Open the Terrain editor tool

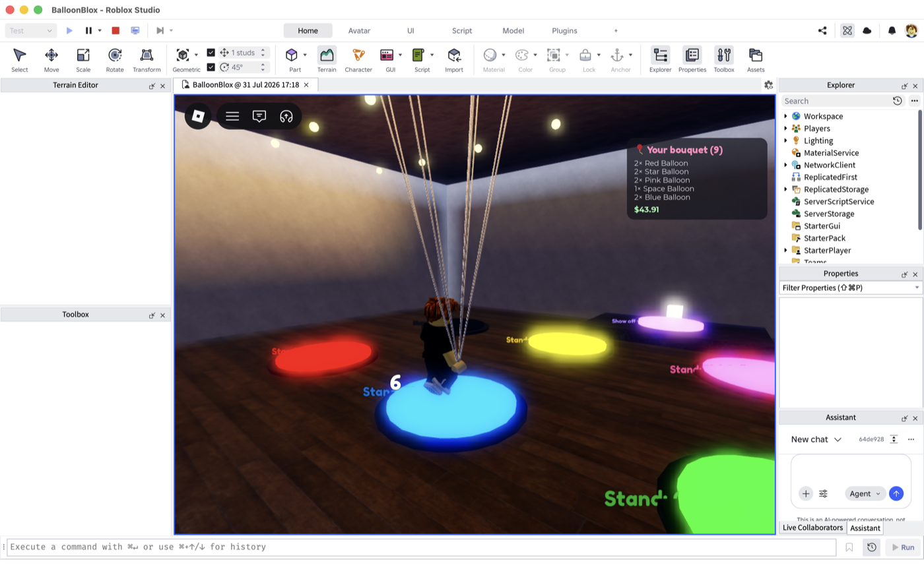[327, 59]
